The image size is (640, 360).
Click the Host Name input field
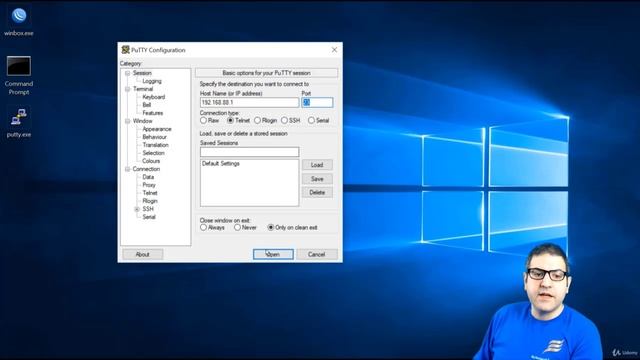(x=249, y=102)
